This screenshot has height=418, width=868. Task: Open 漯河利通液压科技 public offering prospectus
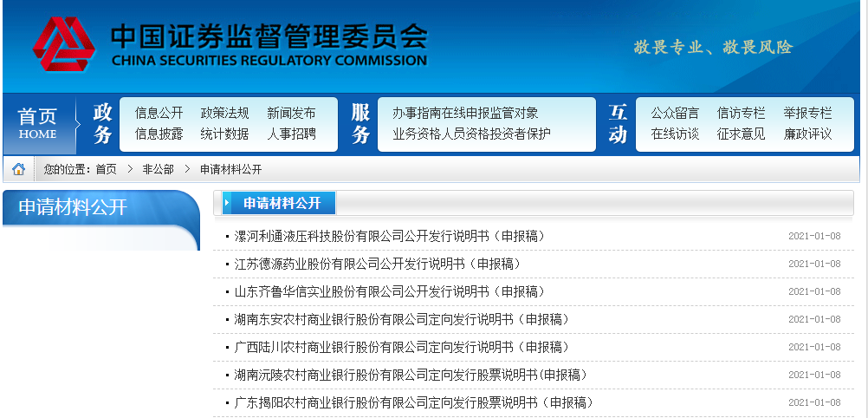click(390, 236)
